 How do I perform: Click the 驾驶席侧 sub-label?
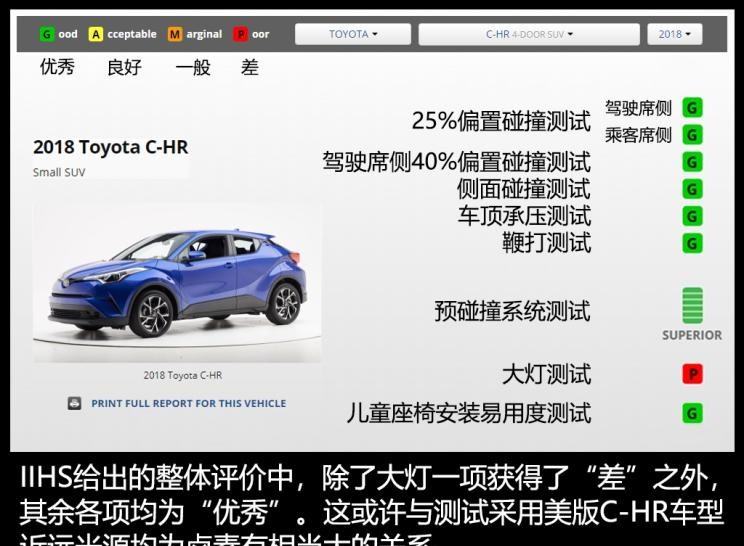[x=638, y=108]
